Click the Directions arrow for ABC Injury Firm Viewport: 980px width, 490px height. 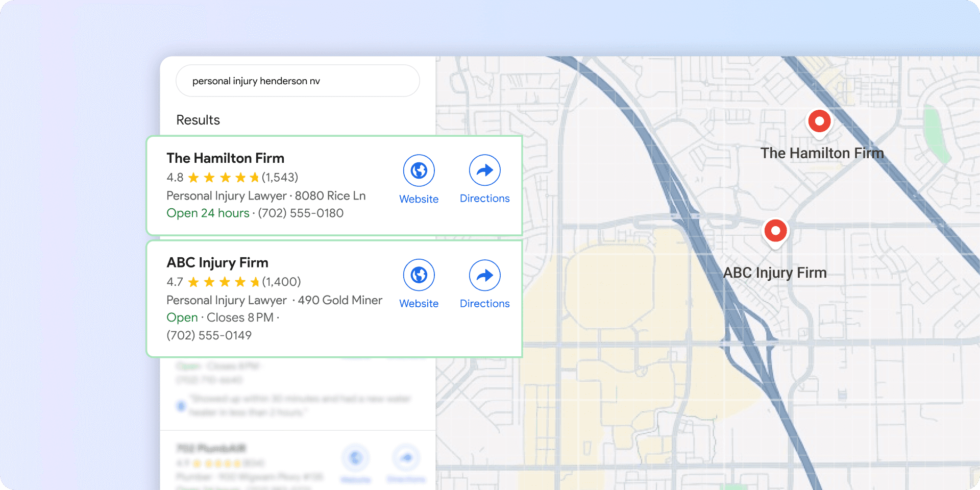484,275
